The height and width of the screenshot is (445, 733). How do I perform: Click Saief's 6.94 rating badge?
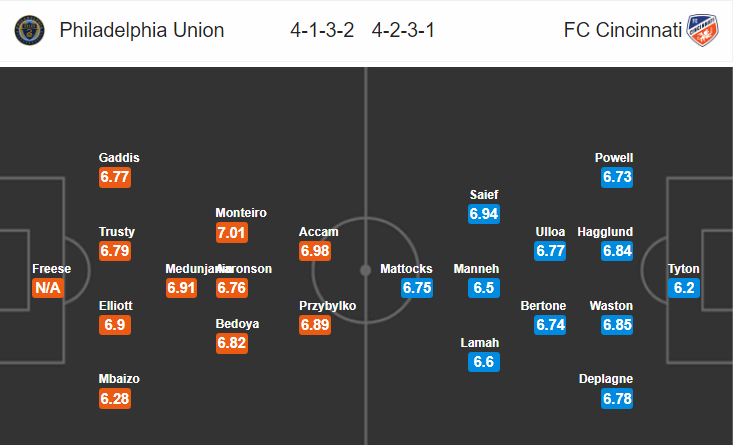pos(484,214)
